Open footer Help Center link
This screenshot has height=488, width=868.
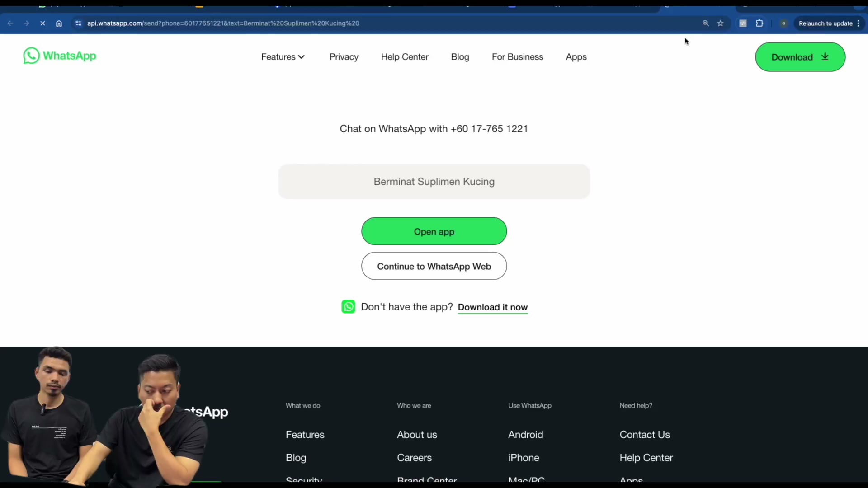(x=646, y=458)
